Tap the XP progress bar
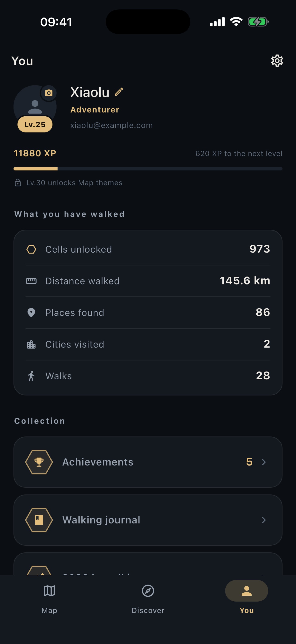 pyautogui.click(x=148, y=169)
